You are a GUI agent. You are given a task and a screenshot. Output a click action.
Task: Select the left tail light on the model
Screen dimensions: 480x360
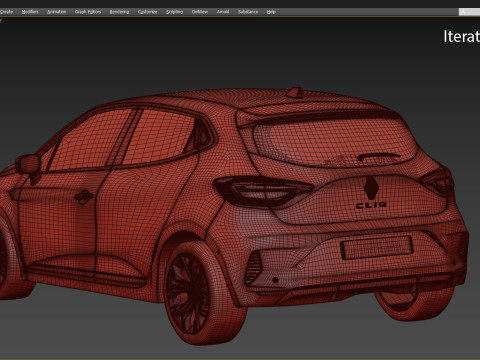tap(262, 192)
